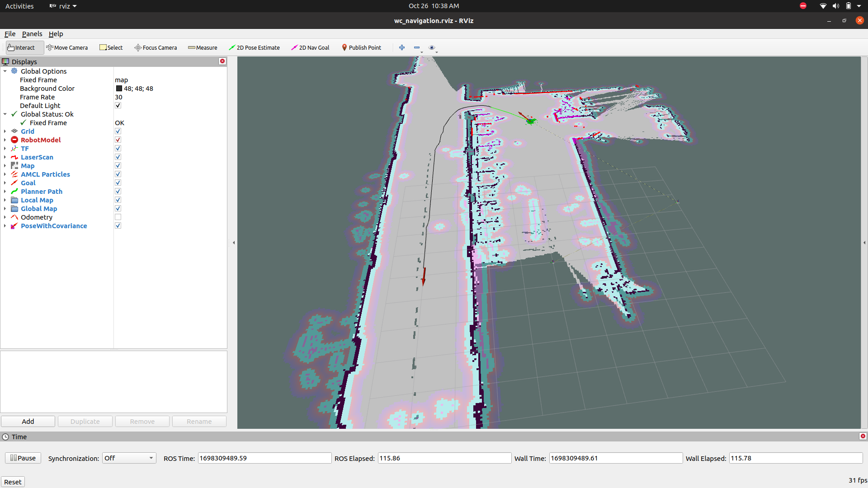This screenshot has width=868, height=488.
Task: Activate the Focus Camera tool
Action: [156, 47]
